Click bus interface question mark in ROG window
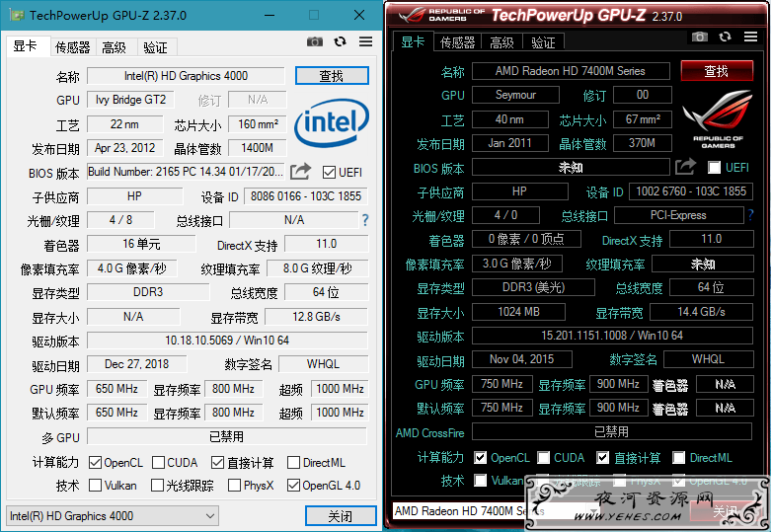 [x=750, y=215]
